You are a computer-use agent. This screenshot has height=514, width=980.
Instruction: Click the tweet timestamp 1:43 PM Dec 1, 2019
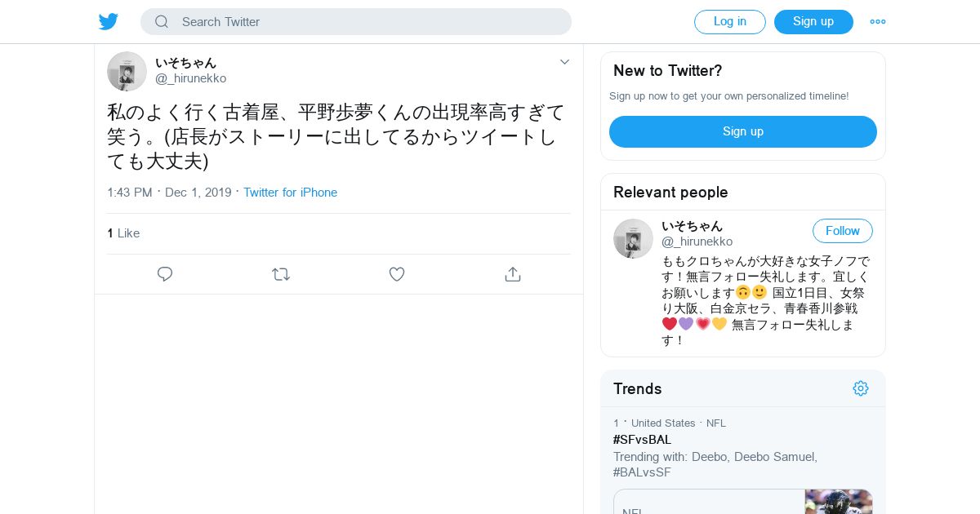coord(169,193)
